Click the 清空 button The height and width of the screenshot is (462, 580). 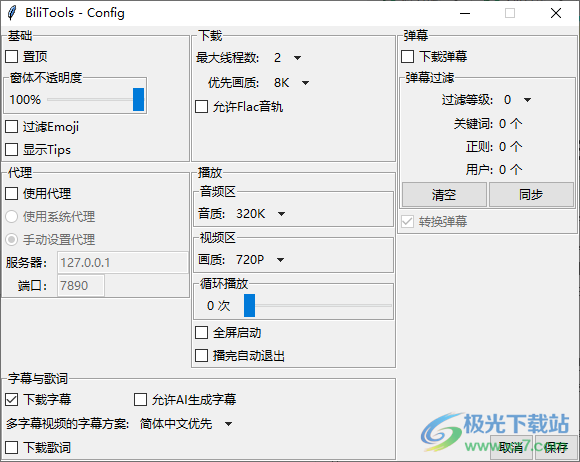pos(444,195)
